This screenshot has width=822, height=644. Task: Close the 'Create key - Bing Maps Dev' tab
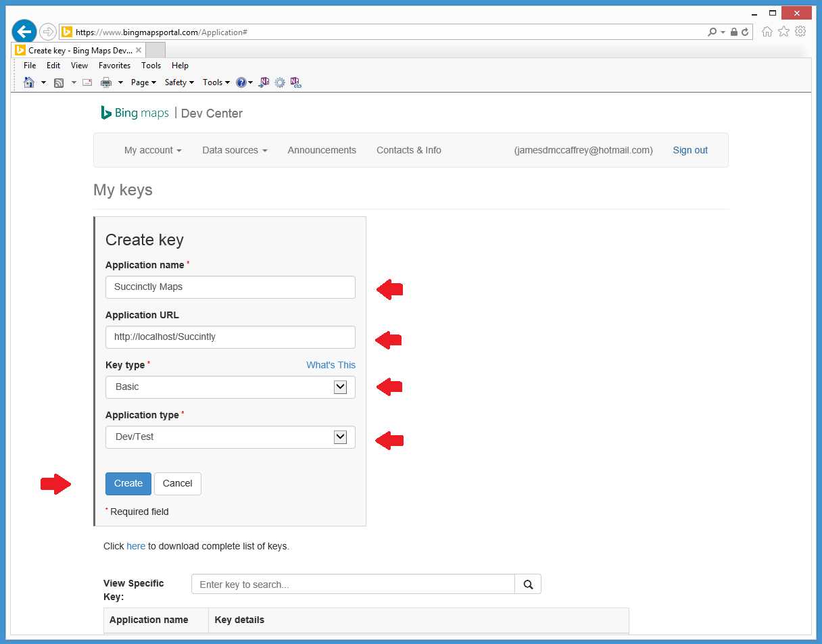(139, 50)
